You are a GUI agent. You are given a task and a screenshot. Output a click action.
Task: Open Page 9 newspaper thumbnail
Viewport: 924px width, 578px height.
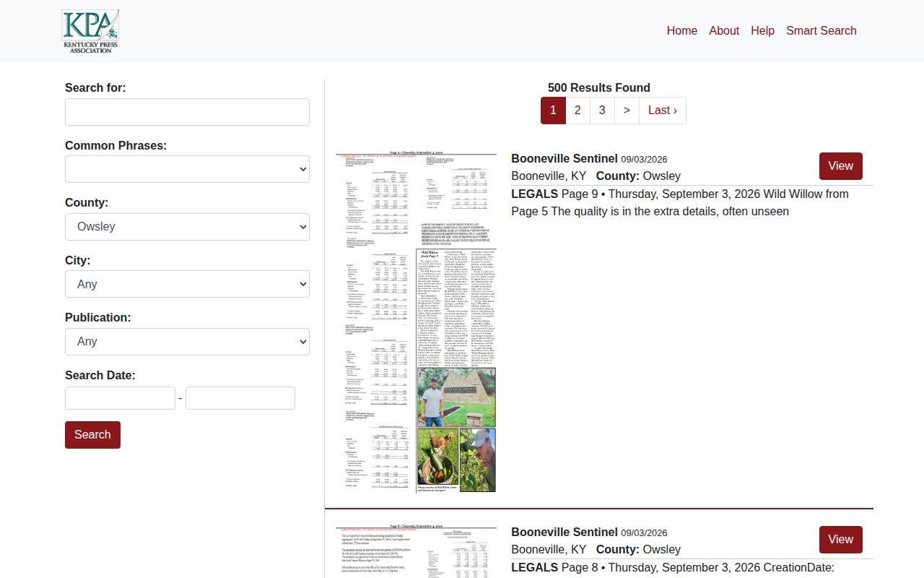click(x=416, y=322)
